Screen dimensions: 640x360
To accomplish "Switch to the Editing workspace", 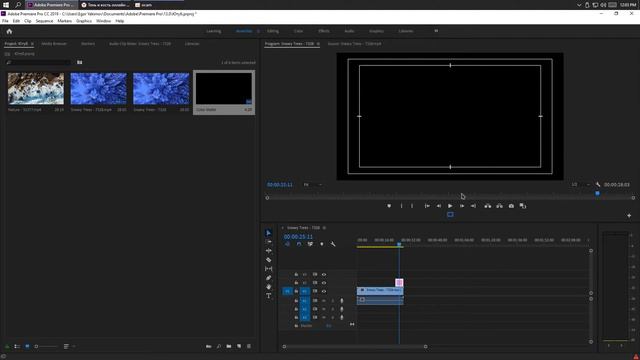I will pyautogui.click(x=273, y=31).
